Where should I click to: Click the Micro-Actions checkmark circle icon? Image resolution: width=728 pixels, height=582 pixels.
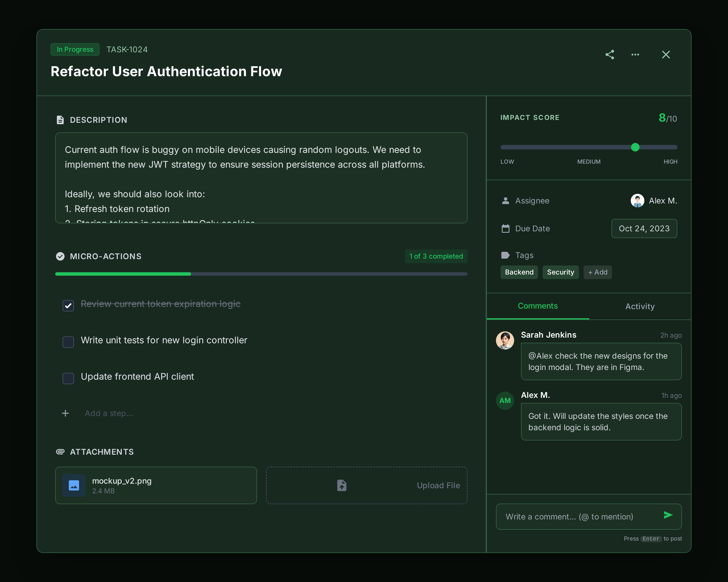click(60, 256)
